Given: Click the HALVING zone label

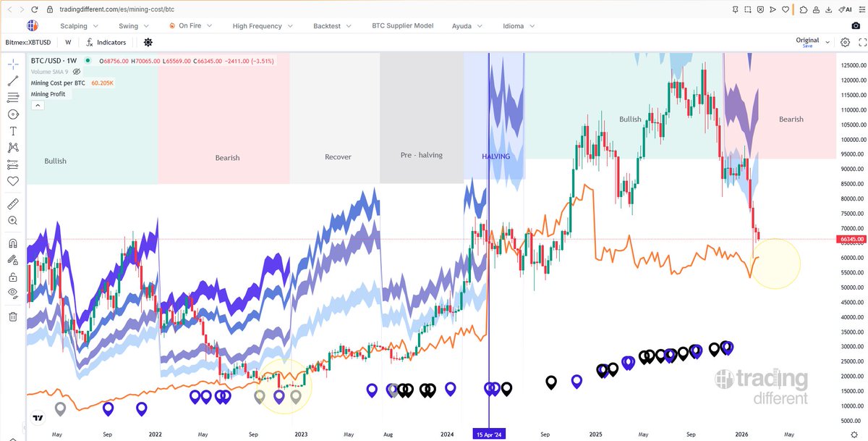Looking at the screenshot, I should click(x=495, y=156).
